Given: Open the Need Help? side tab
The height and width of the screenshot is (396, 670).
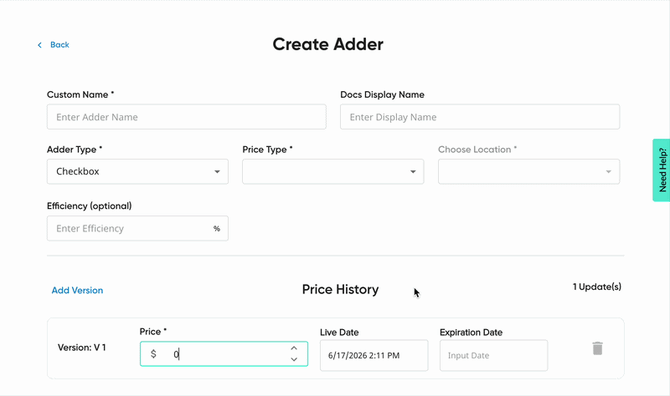Looking at the screenshot, I should [x=661, y=170].
